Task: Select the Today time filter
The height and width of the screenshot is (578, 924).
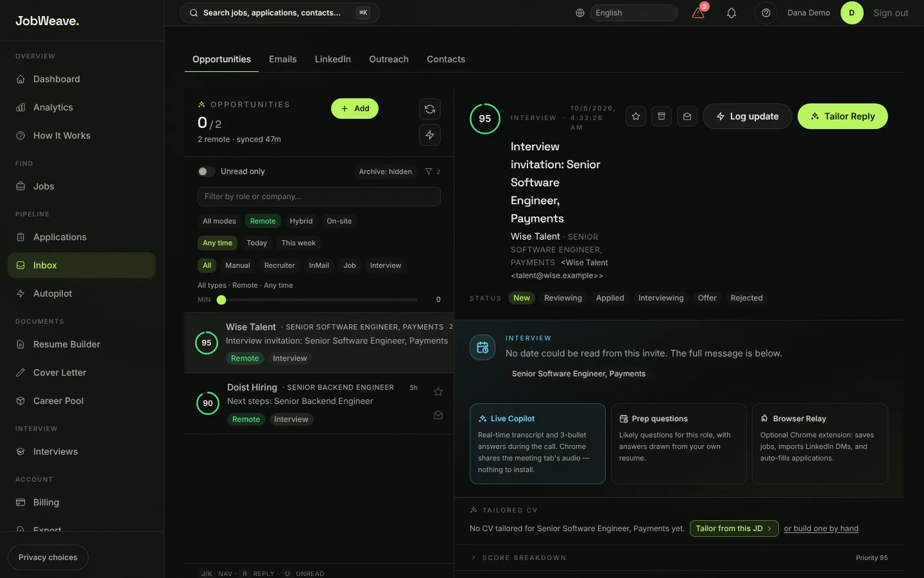Action: tap(257, 243)
